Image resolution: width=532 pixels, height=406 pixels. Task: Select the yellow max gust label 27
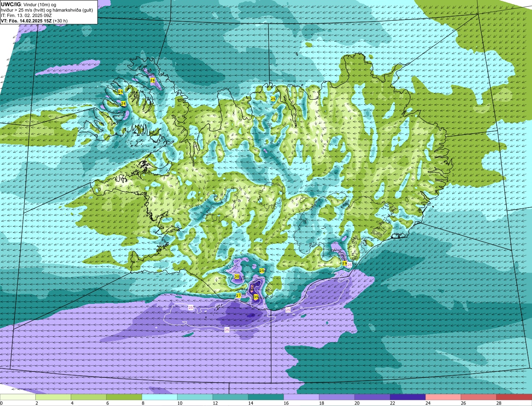[x=239, y=296]
